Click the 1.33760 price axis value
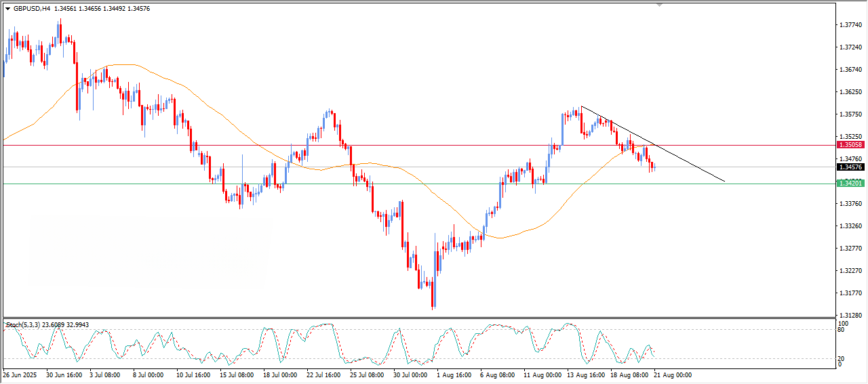The height and width of the screenshot is (384, 868). coord(850,204)
